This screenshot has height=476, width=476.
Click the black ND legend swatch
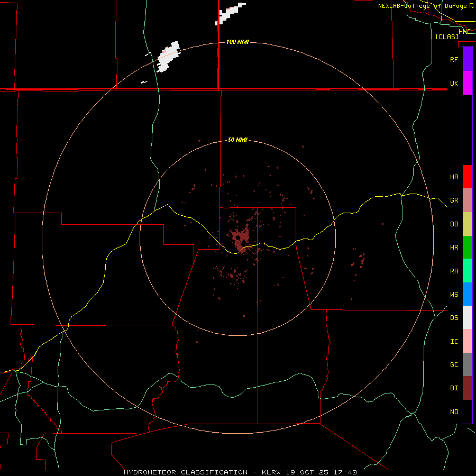click(x=467, y=411)
